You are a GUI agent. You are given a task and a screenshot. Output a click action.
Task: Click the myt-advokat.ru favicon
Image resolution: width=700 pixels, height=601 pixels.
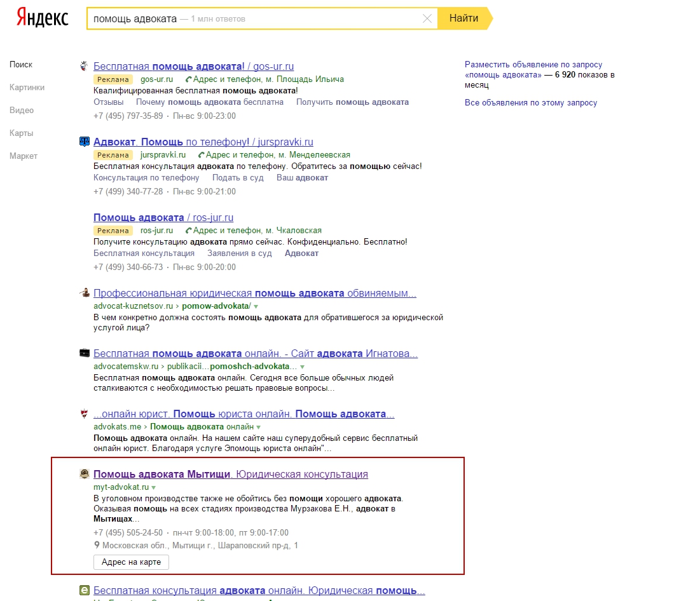[84, 474]
